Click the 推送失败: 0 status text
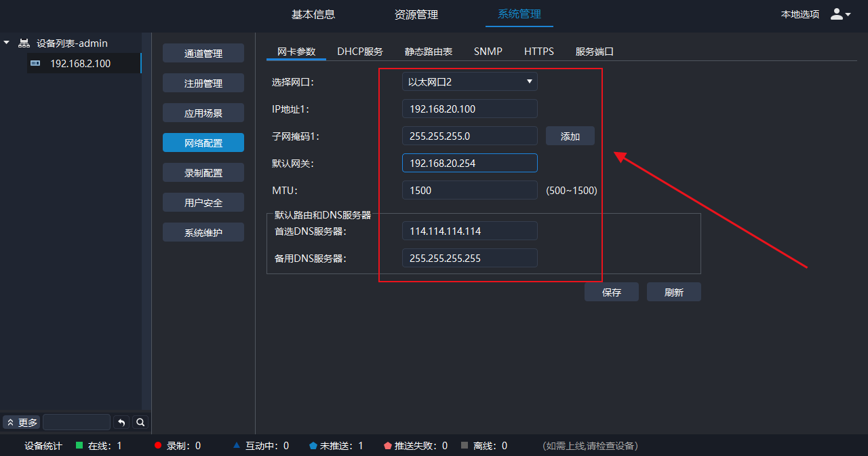The image size is (868, 456). click(421, 446)
